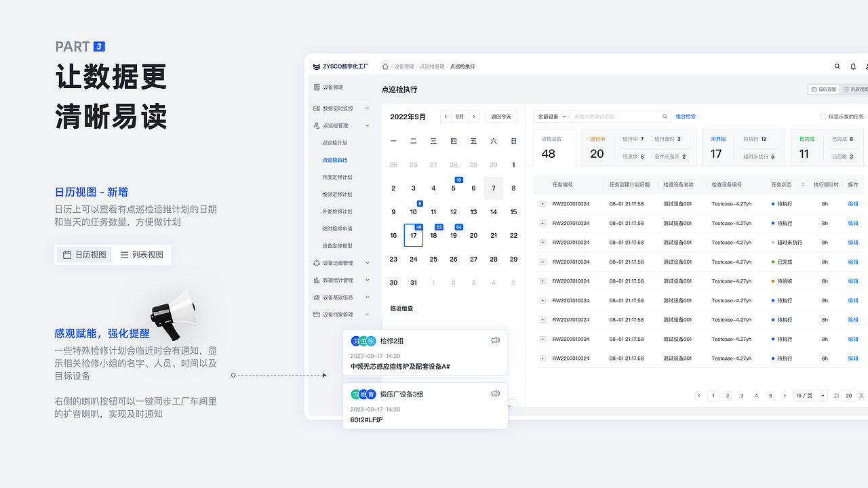
Task: Click next page arrow in pagination
Action: coord(785,395)
